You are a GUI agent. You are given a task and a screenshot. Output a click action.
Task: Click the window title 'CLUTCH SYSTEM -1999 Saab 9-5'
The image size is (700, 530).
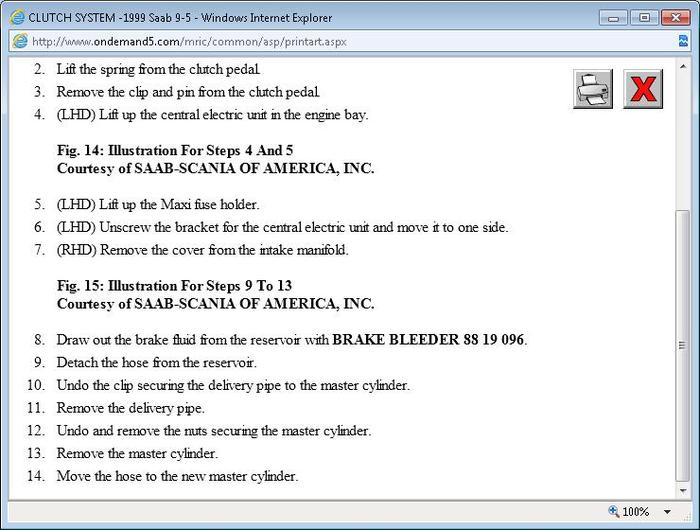[x=109, y=18]
